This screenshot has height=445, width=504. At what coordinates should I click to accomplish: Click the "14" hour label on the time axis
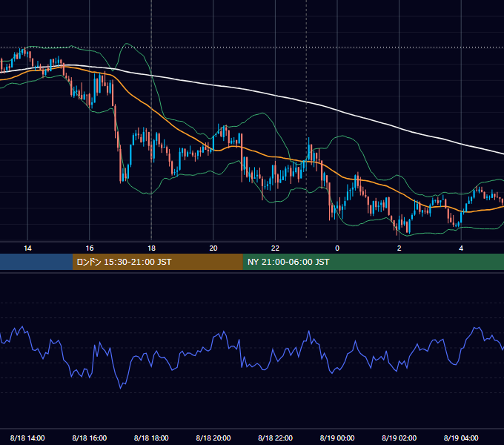pyautogui.click(x=27, y=248)
